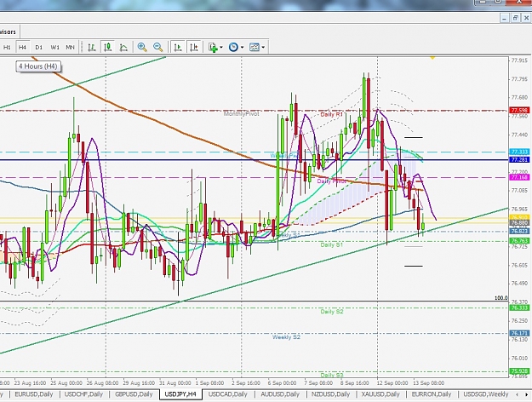Click the Daily S3 line label

pyautogui.click(x=332, y=376)
